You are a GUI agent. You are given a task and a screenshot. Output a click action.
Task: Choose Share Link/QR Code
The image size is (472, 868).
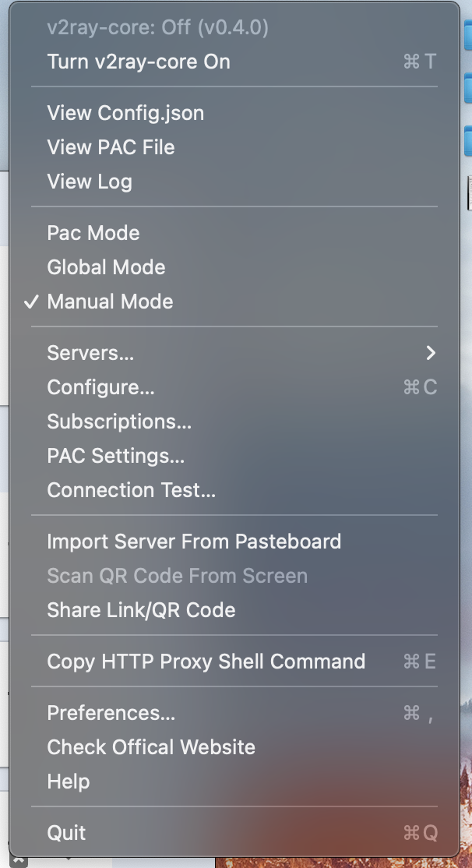141,610
